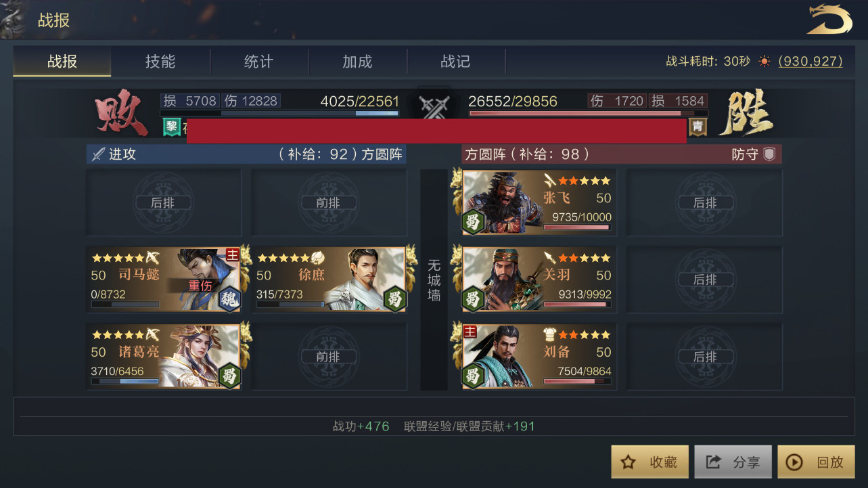Open the 战记 tab

[x=455, y=62]
